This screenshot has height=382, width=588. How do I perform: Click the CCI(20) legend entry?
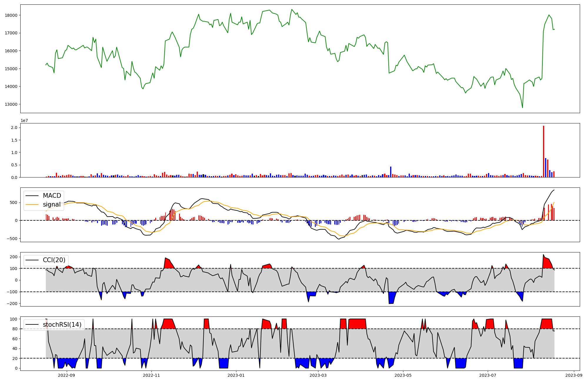tap(54, 260)
